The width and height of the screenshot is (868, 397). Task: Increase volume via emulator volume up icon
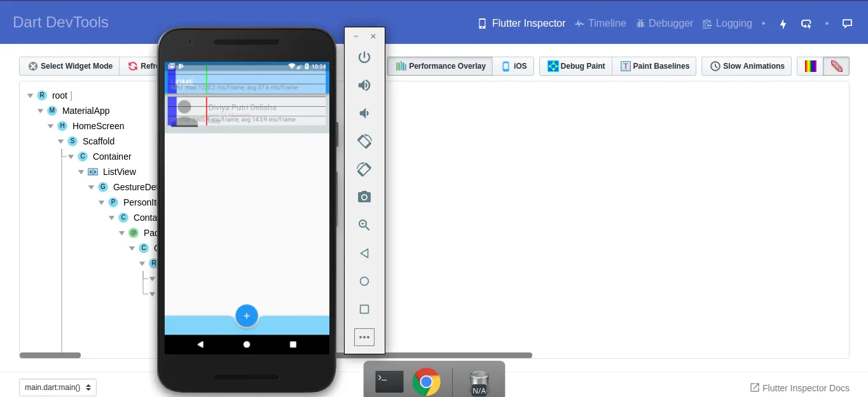(x=364, y=85)
